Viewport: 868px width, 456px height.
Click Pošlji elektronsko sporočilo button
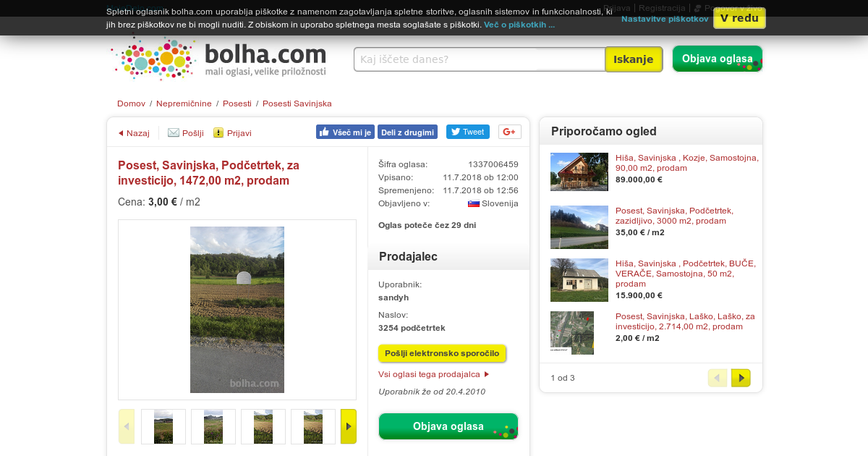point(442,353)
